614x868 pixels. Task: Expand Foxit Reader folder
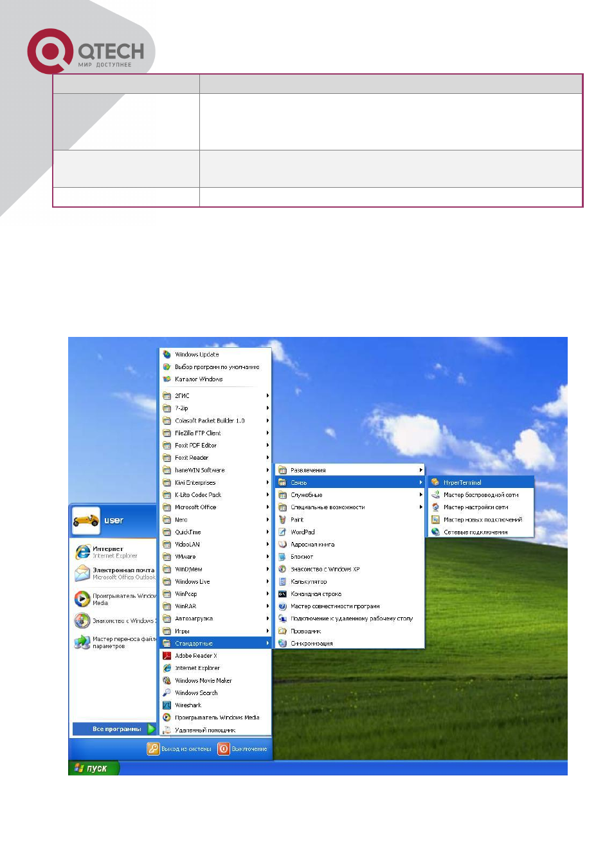coord(215,458)
